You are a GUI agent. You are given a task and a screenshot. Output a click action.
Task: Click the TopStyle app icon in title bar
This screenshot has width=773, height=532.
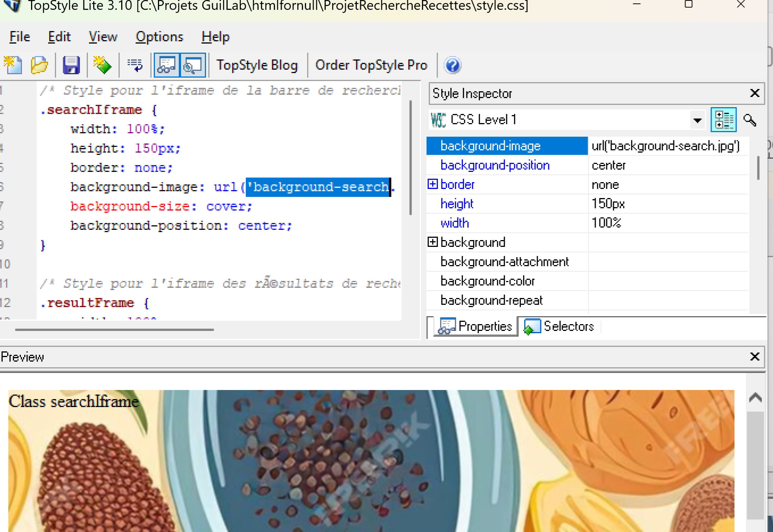12,5
